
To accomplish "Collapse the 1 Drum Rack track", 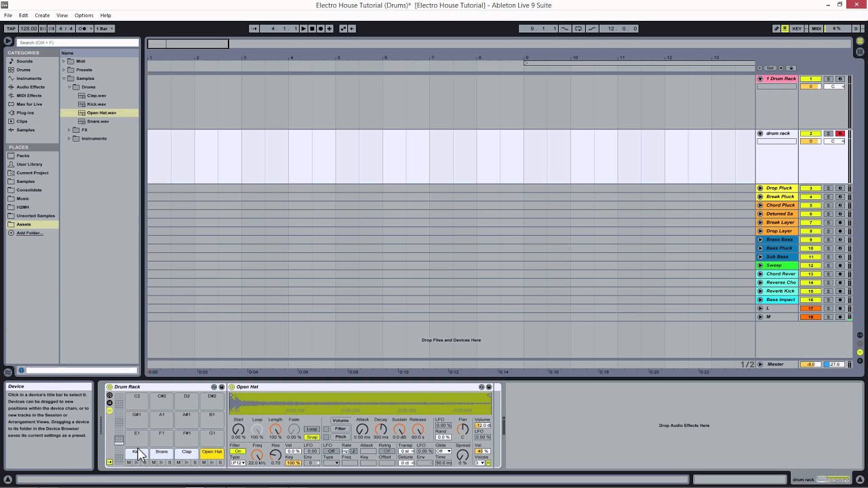I will [760, 79].
